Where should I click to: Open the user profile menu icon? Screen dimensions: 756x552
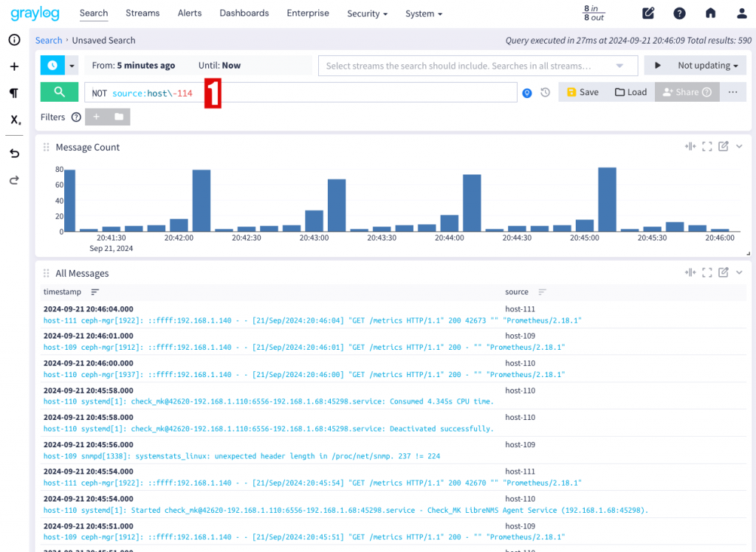point(741,13)
